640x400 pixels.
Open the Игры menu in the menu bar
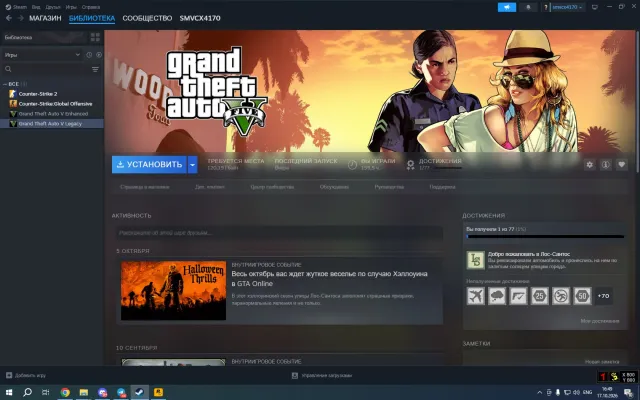point(71,7)
